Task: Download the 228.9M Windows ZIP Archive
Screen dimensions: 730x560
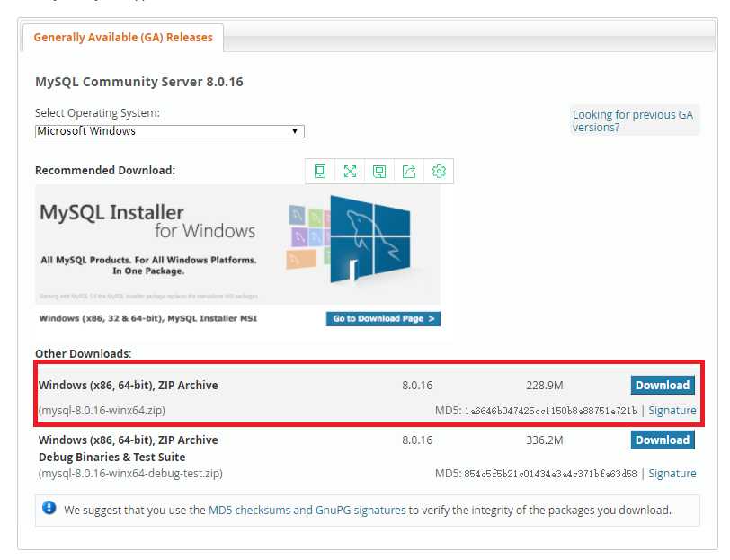Action: point(663,386)
